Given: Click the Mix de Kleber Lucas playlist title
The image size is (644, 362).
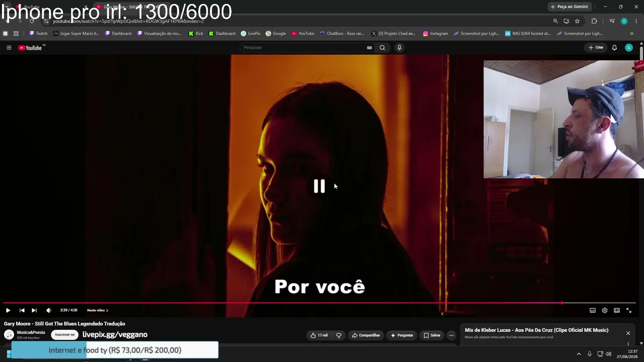Looking at the screenshot, I should click(x=536, y=330).
